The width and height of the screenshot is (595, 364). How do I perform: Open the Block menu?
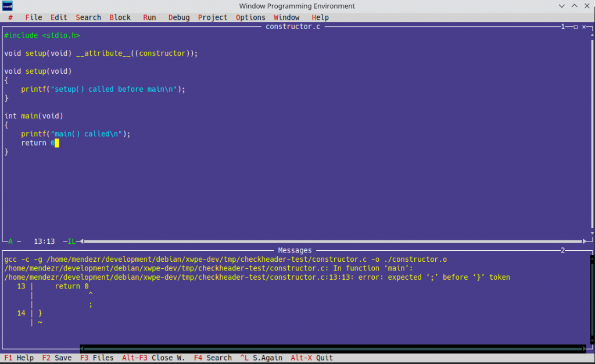[x=120, y=17]
